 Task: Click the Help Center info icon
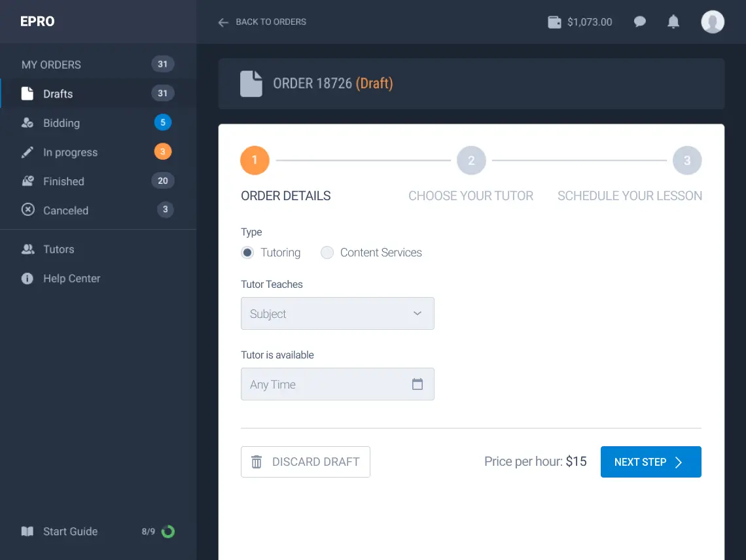tap(27, 279)
